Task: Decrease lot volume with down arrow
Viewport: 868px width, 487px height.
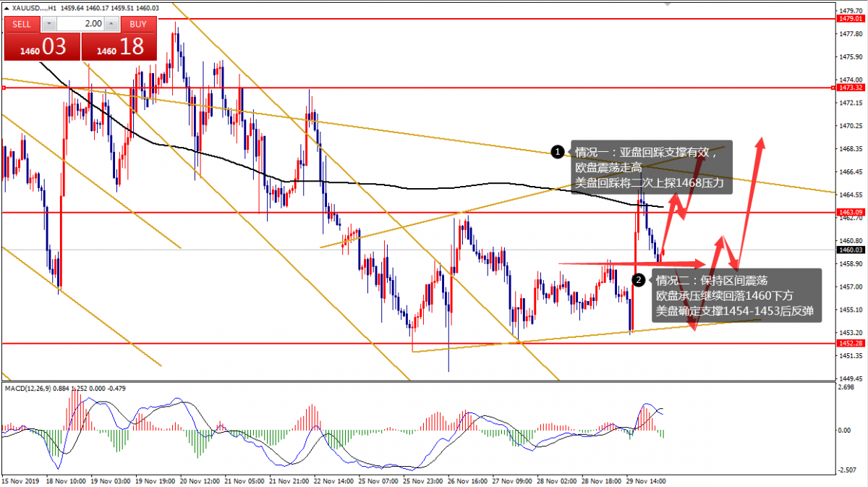Action: 48,23
